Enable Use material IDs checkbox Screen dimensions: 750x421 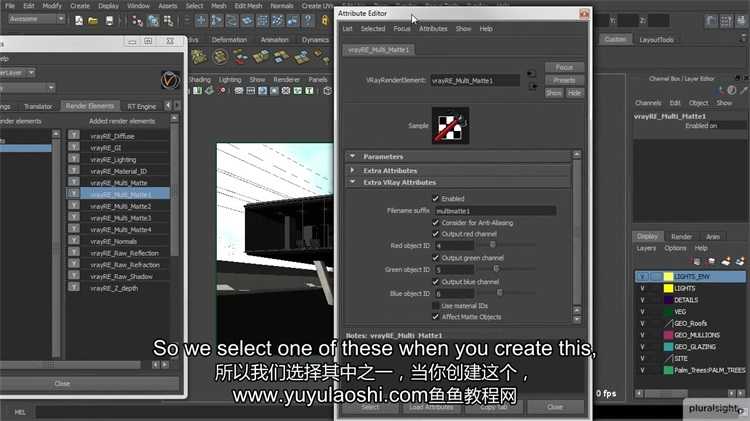tap(435, 306)
